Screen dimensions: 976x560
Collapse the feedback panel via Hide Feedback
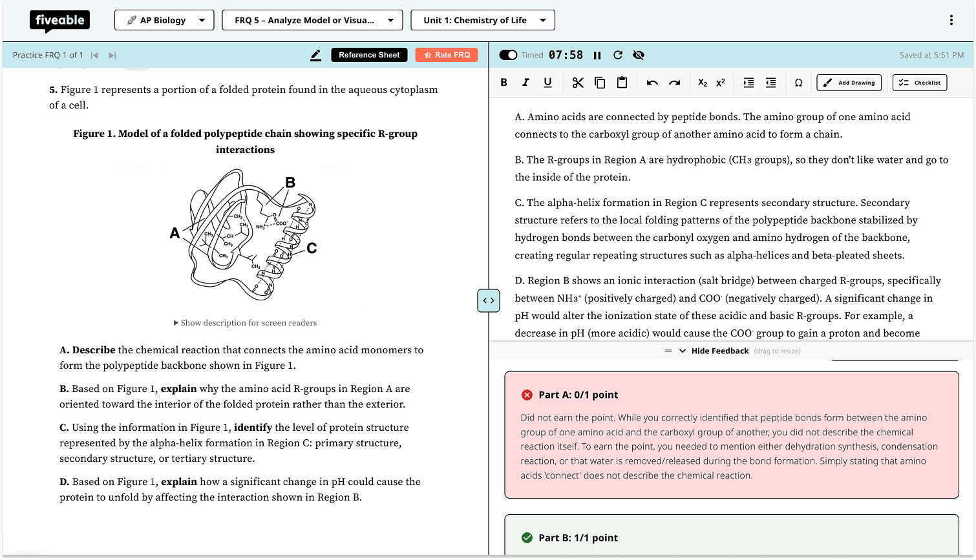tap(719, 351)
